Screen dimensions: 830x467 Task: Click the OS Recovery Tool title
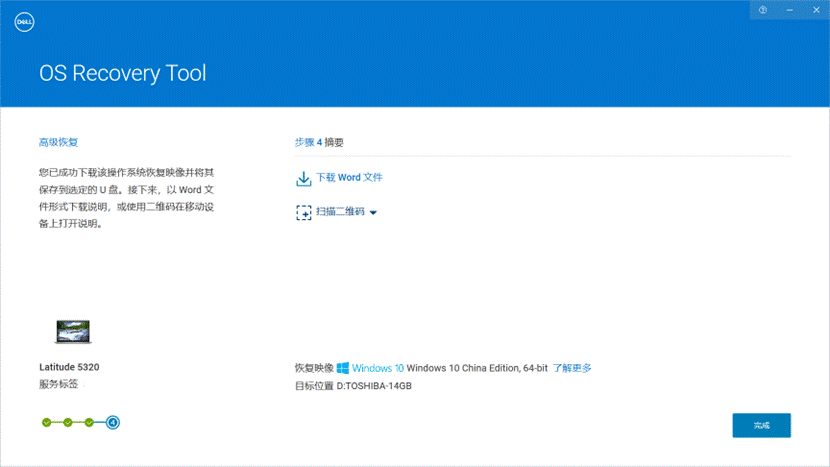(123, 73)
